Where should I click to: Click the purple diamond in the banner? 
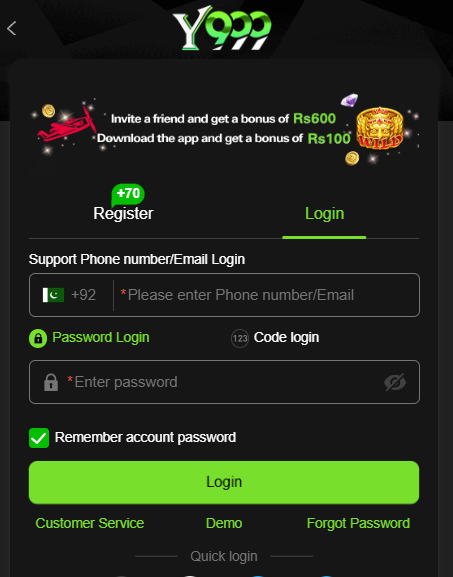coord(349,100)
